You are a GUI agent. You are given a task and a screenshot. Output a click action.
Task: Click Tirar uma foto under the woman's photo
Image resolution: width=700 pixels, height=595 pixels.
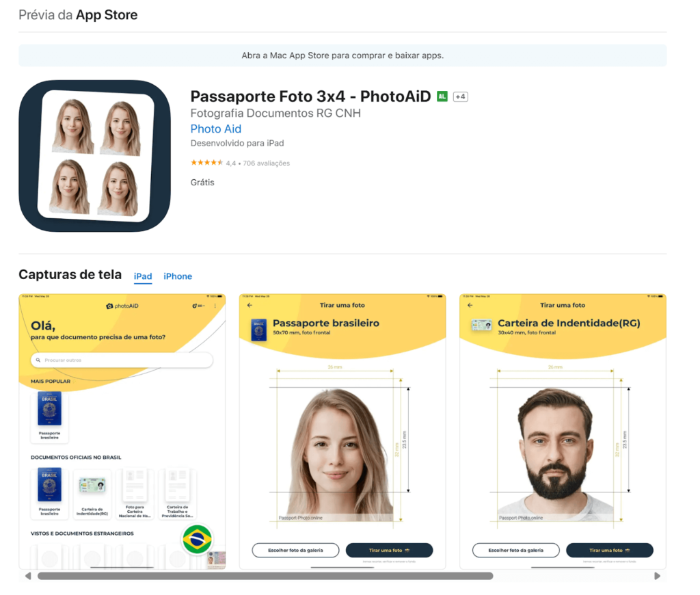point(389,551)
